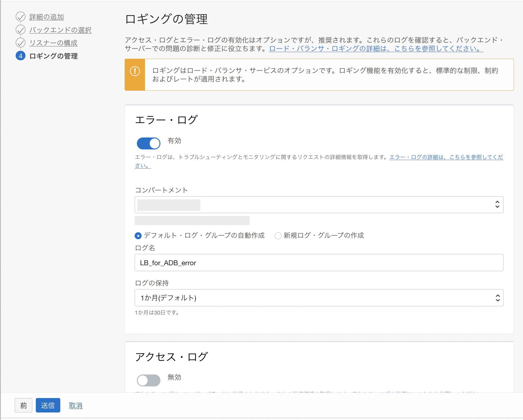523x420 pixels.
Task: Click the コンパートメント field label
Action: (x=161, y=190)
